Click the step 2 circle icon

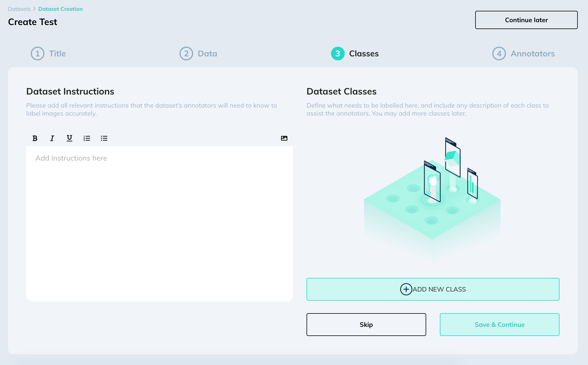click(x=186, y=54)
